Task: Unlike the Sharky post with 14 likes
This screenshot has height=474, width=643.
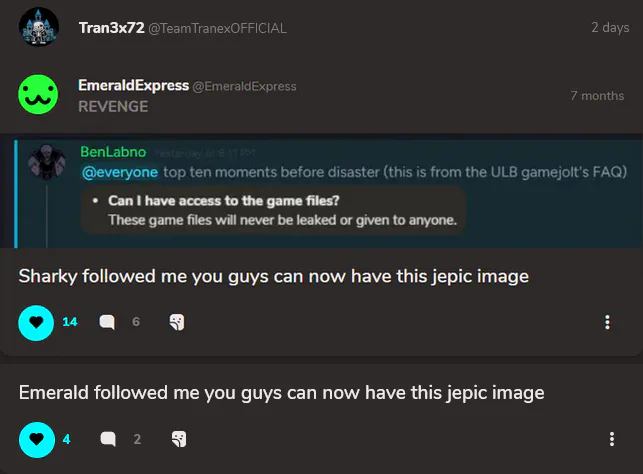Action: [x=36, y=323]
